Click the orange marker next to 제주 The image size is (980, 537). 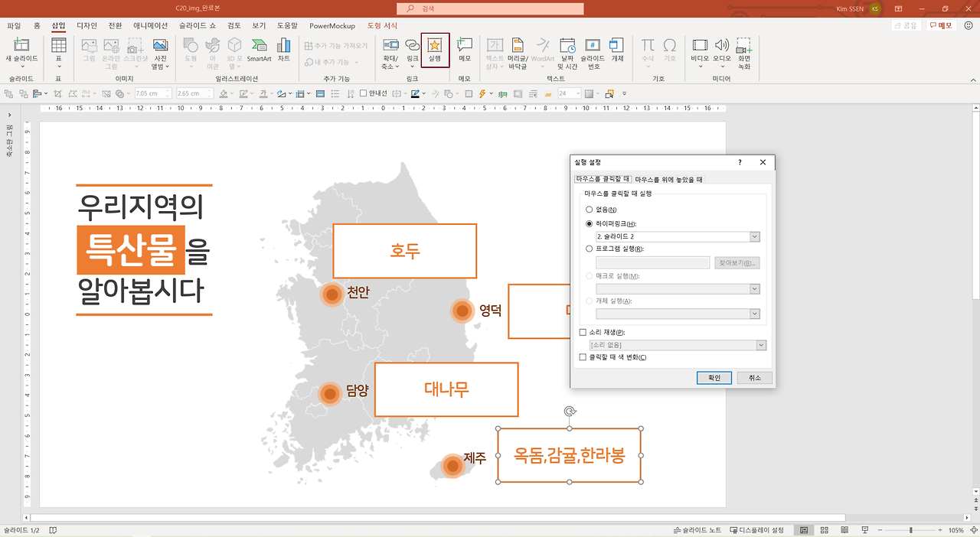coord(452,465)
